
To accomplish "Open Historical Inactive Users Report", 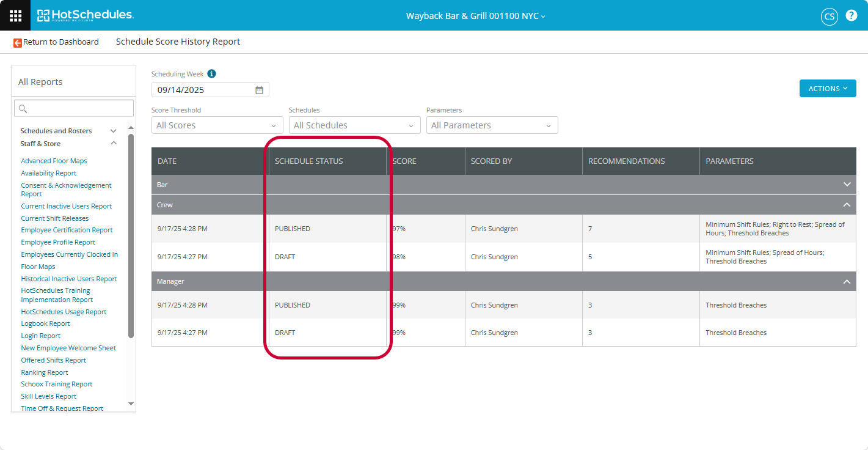I will tap(69, 279).
